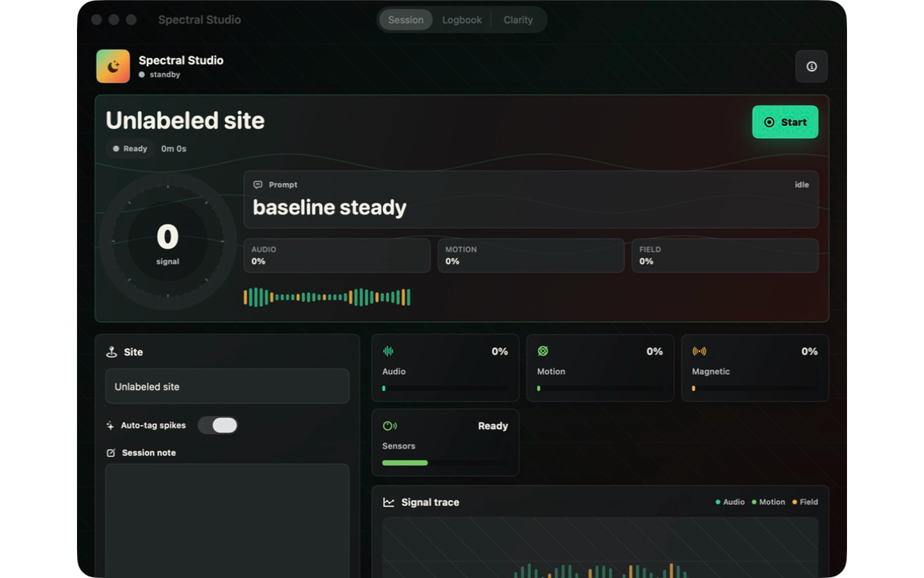Click the 'Unlabeled site' large heading

[x=185, y=121]
